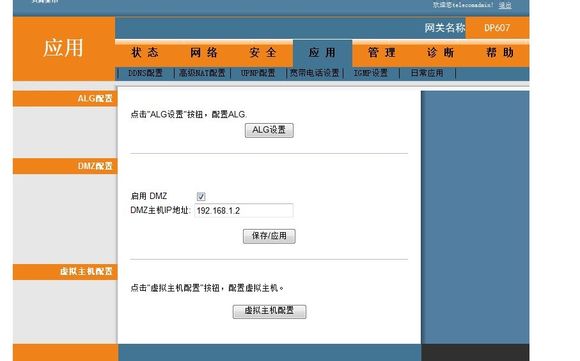Click the 虚拟主机配置 button
This screenshot has height=361, width=580.
(269, 311)
